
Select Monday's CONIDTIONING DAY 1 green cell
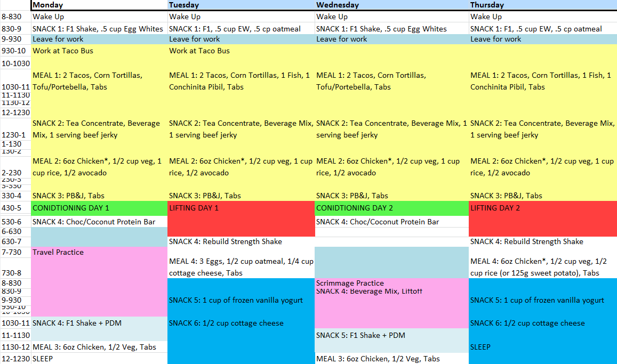pyautogui.click(x=99, y=208)
